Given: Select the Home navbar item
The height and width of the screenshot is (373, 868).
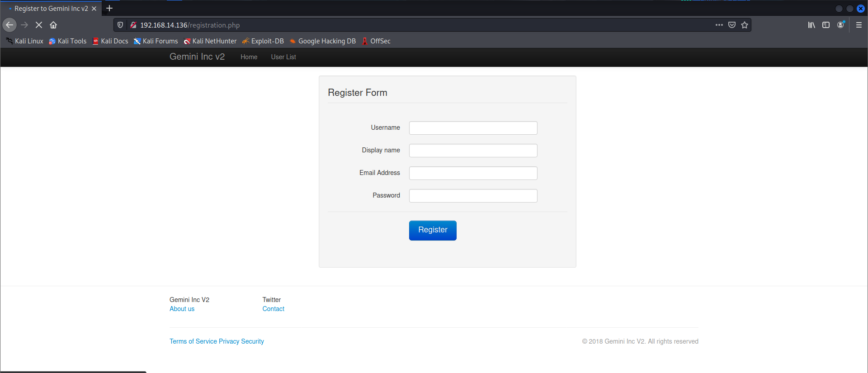Looking at the screenshot, I should (249, 57).
